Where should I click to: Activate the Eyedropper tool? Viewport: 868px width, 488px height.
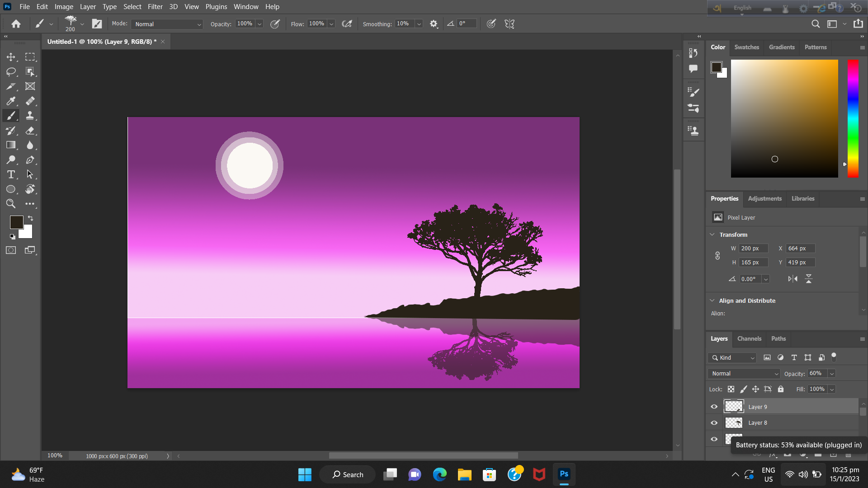pos(11,101)
